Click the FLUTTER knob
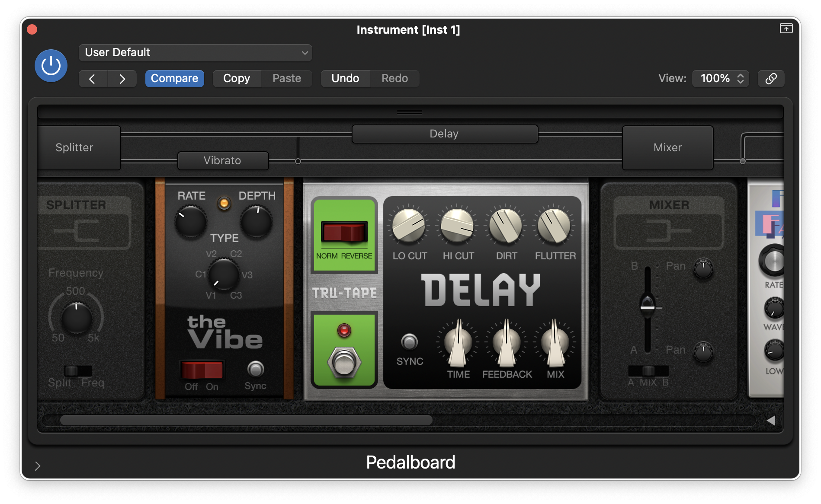Image resolution: width=821 pixels, height=504 pixels. coord(554,226)
